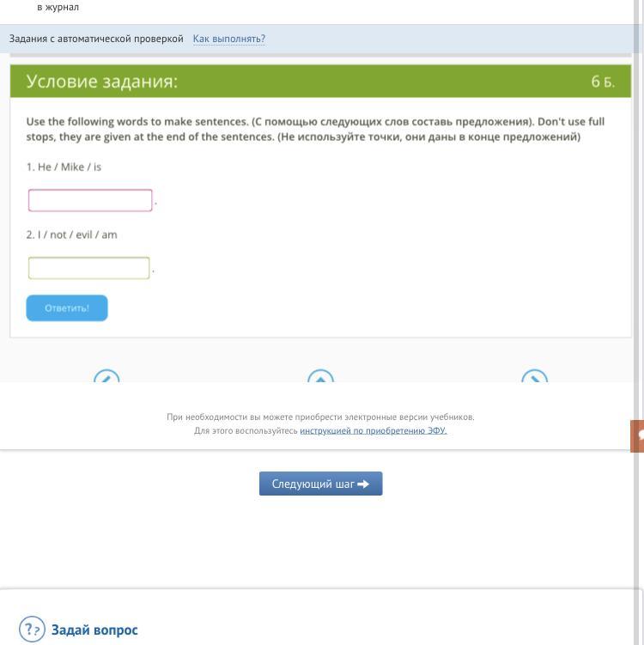
Task: Go to previous task via left arrow icon
Action: [106, 376]
